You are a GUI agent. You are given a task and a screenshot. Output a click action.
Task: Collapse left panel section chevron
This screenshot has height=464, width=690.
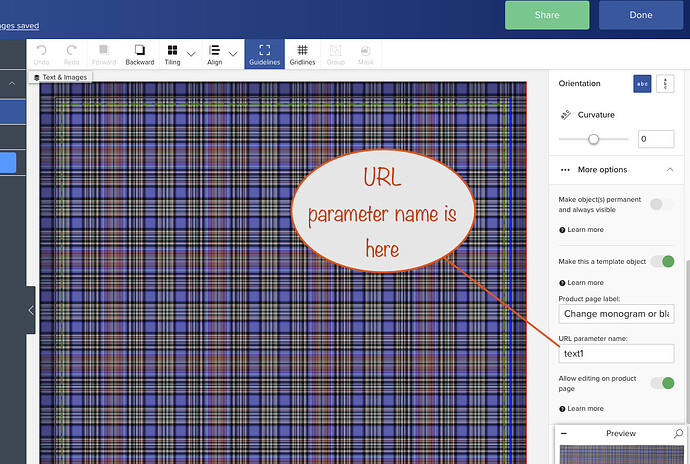coord(12,83)
